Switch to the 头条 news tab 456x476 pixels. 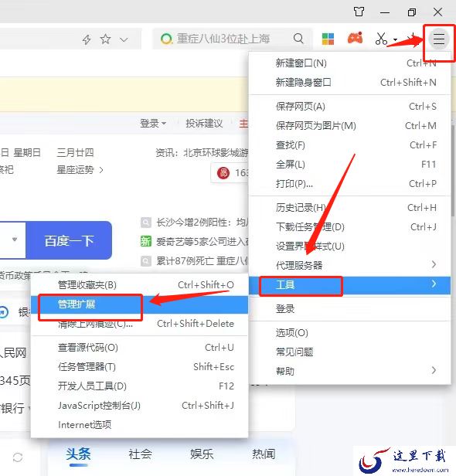coord(78,454)
